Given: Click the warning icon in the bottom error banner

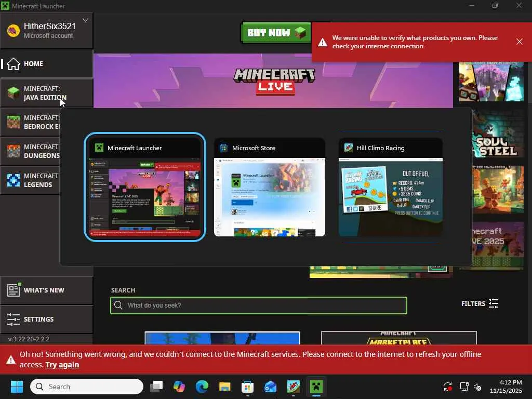Looking at the screenshot, I should pos(10,360).
